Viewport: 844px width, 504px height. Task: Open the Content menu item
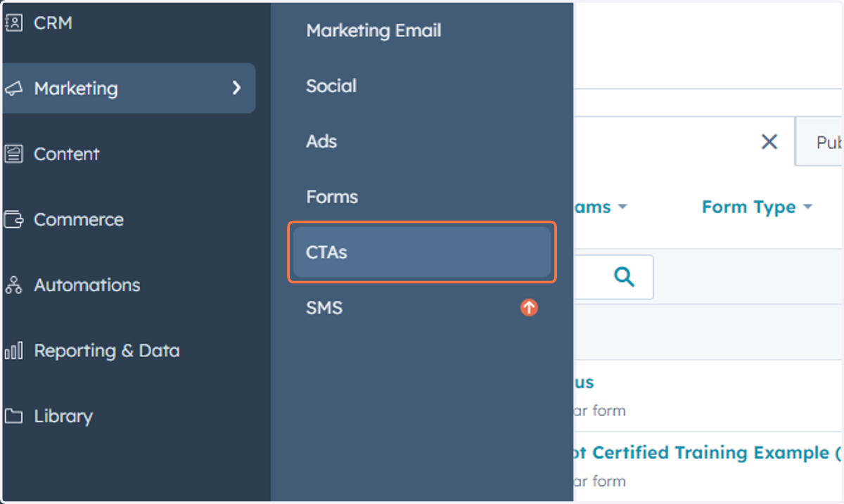(66, 154)
